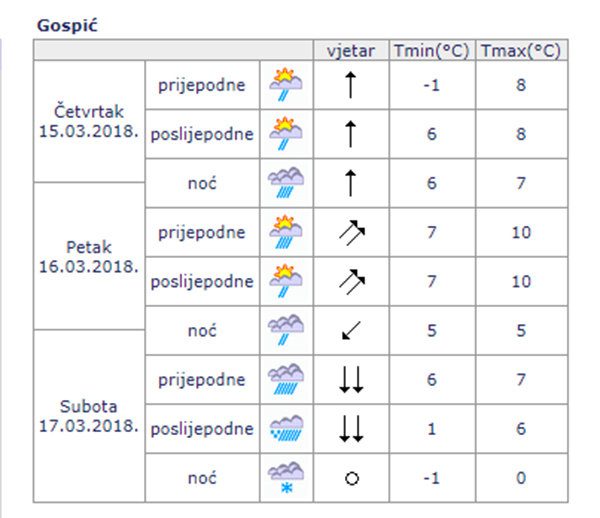This screenshot has width=600, height=518.
Task: Click the Gospić city heading
Action: point(63,22)
